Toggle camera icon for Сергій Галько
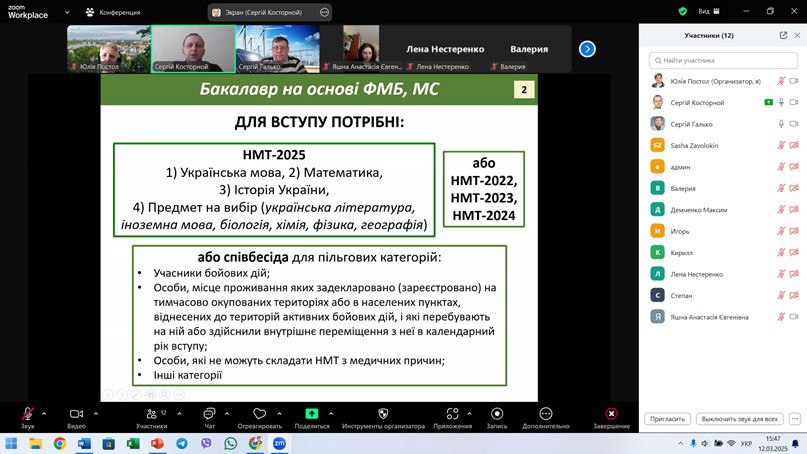 point(794,124)
